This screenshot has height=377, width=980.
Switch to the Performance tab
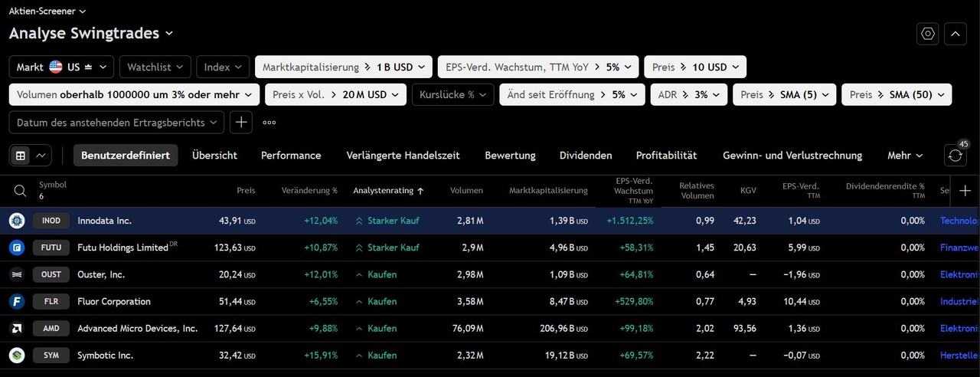click(291, 155)
